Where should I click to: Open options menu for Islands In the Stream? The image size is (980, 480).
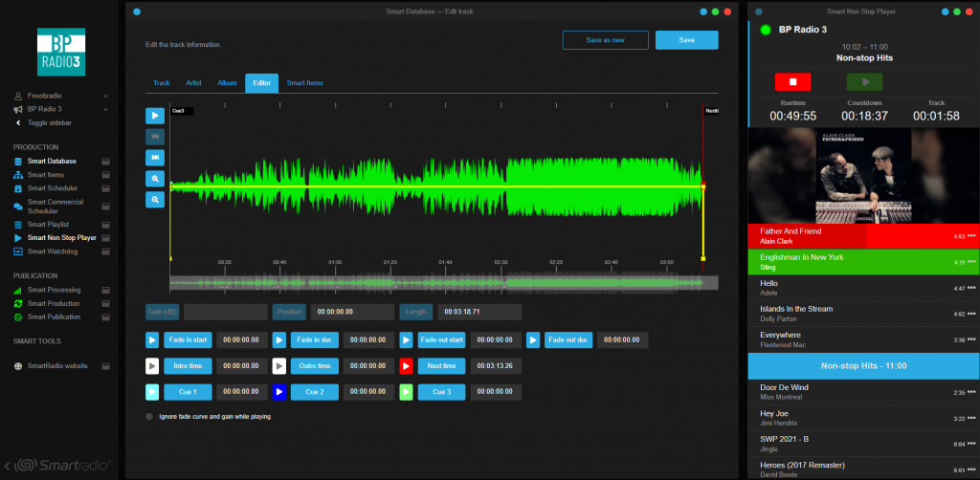[x=971, y=314]
